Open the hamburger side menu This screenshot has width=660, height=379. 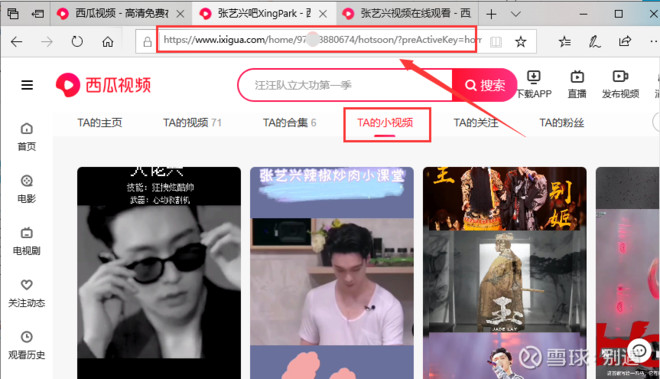click(x=27, y=85)
